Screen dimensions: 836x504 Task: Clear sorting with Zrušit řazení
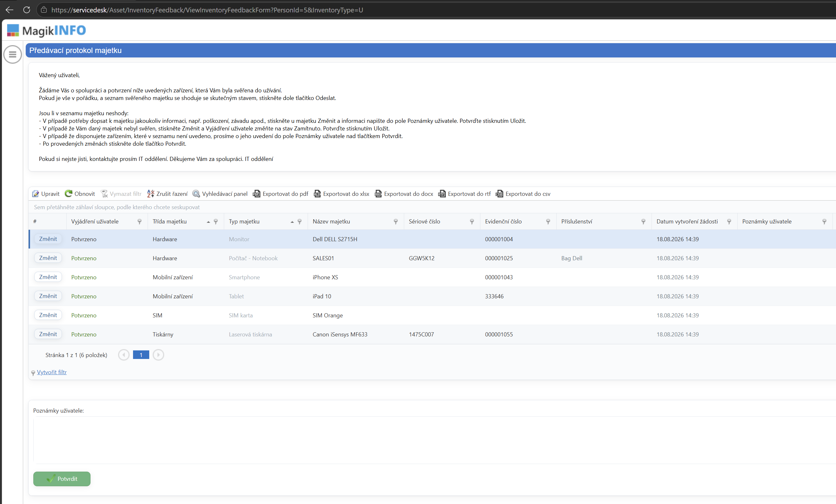167,194
